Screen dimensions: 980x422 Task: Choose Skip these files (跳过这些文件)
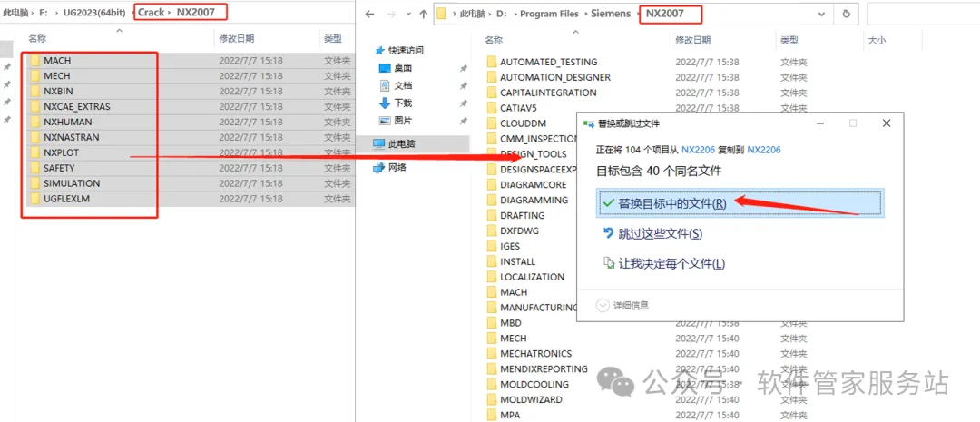coord(652,233)
